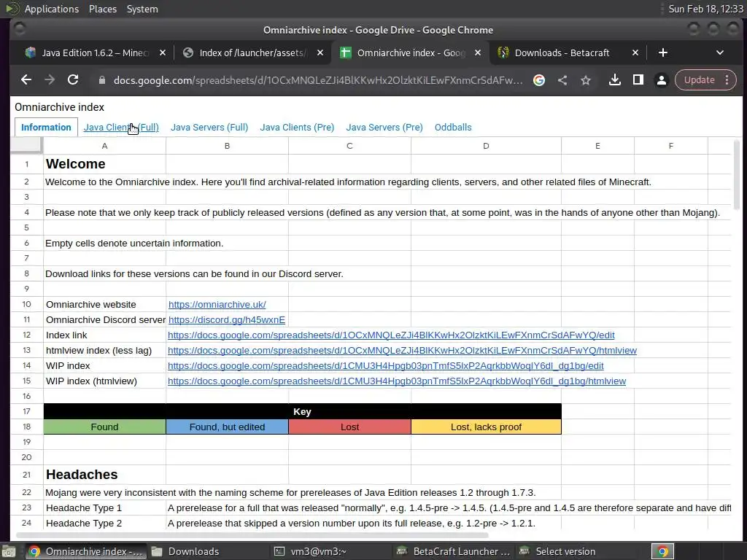Go back to the previous page
The width and height of the screenshot is (747, 560).
pyautogui.click(x=26, y=80)
